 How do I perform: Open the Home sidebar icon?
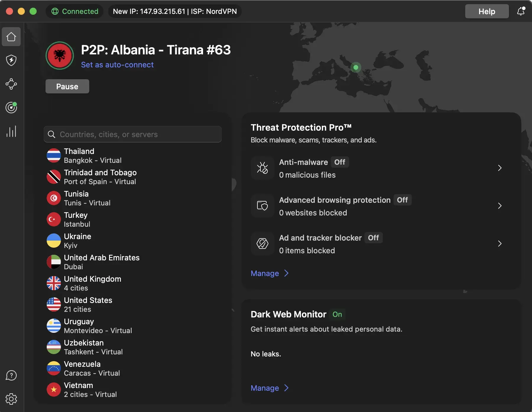[11, 37]
